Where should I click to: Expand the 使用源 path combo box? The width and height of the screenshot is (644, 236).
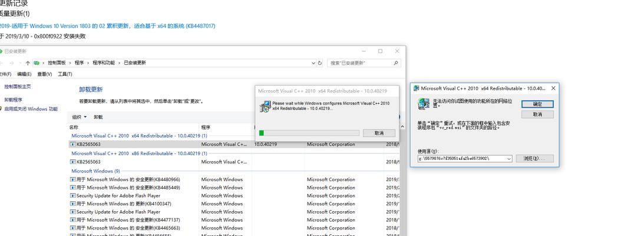point(509,158)
